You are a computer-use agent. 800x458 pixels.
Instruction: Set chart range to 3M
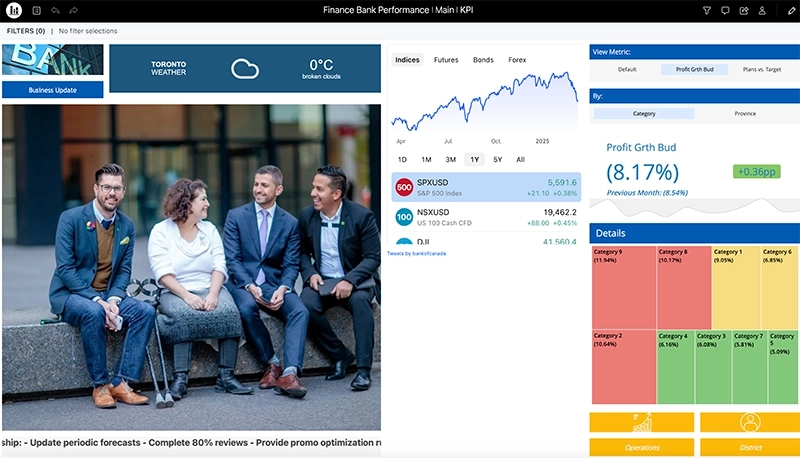(451, 160)
